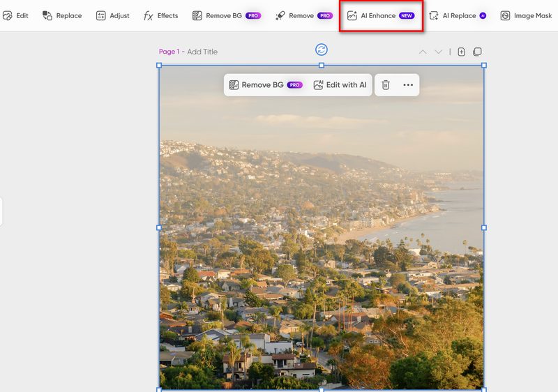
Task: Move page up with the up chevron
Action: pos(423,52)
